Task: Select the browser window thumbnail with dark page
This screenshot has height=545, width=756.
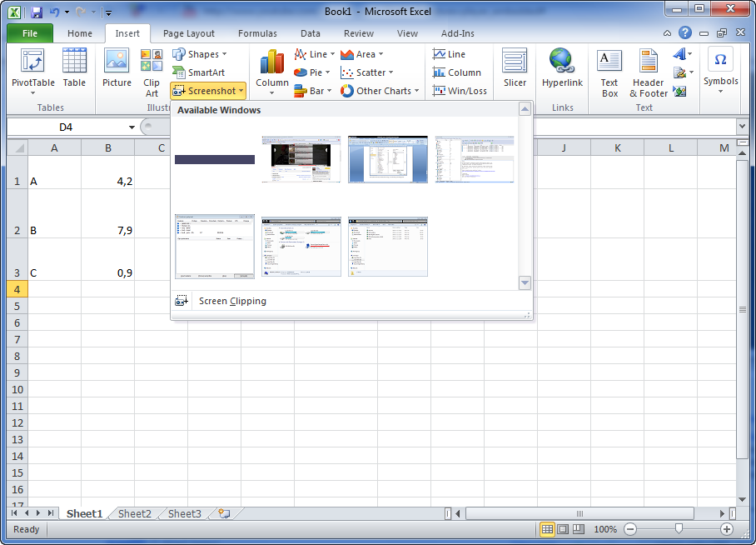Action: pos(301,159)
